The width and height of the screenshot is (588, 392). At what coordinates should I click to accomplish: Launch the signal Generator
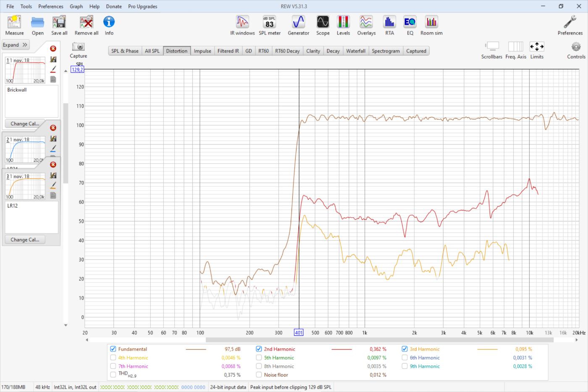tap(298, 23)
